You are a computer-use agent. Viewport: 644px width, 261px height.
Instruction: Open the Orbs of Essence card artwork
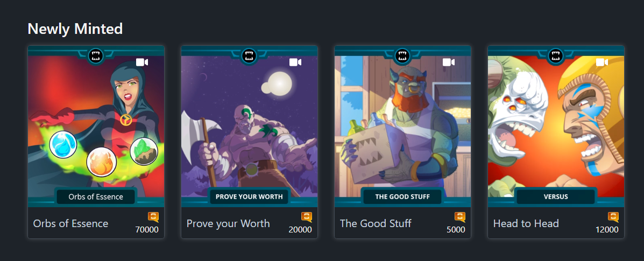tap(96, 126)
